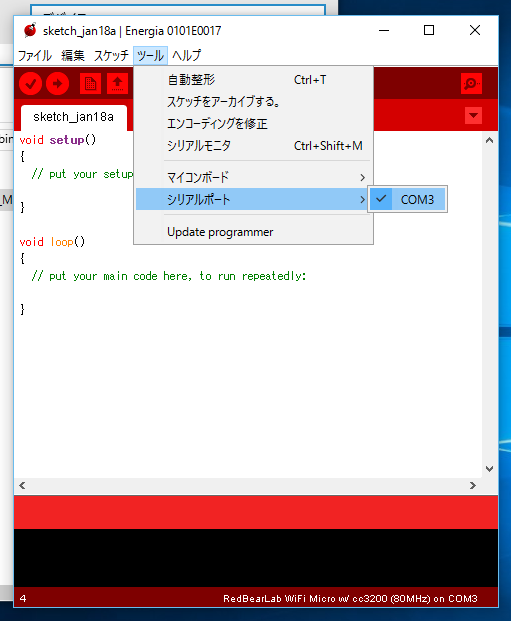Maximize the Energia window

click(429, 30)
